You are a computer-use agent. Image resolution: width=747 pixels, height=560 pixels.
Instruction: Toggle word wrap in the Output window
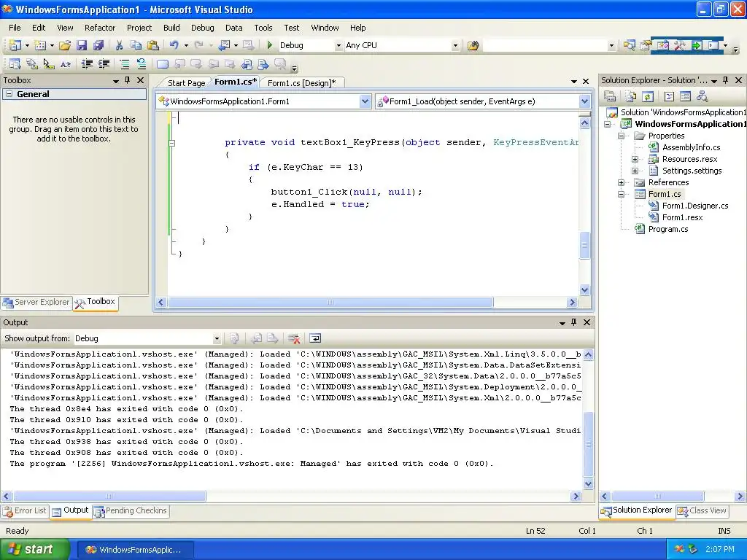point(315,338)
